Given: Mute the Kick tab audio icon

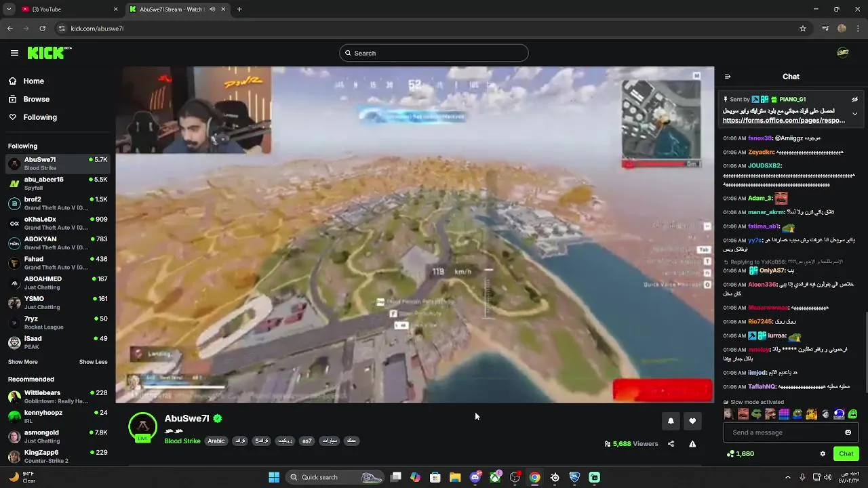Looking at the screenshot, I should (212, 9).
